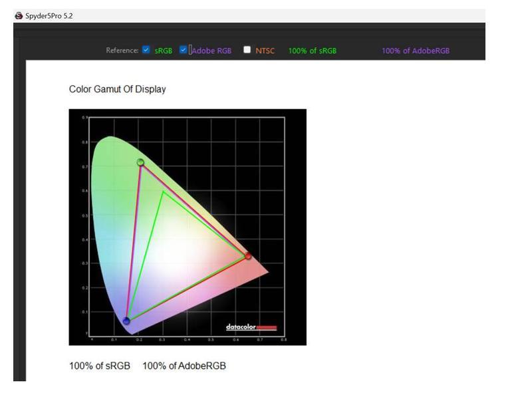Click the Spyder5Pro 5.2 window title
532x399 pixels.
(49, 16)
